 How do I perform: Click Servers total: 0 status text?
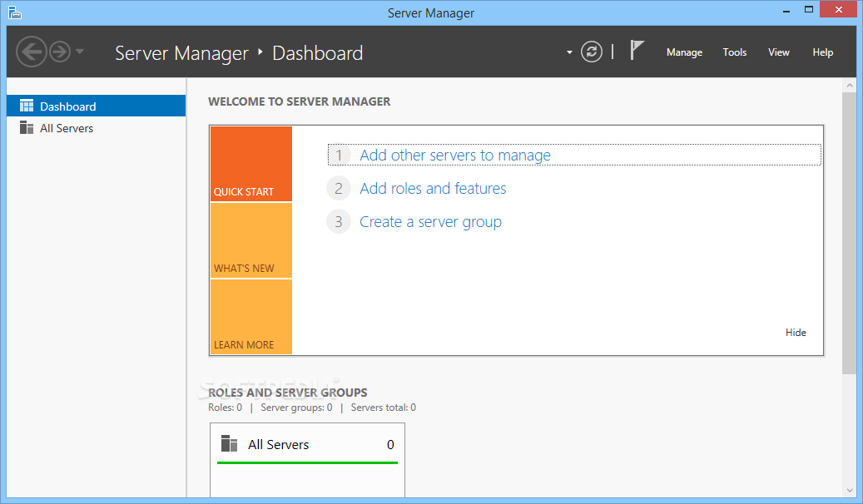pyautogui.click(x=384, y=408)
